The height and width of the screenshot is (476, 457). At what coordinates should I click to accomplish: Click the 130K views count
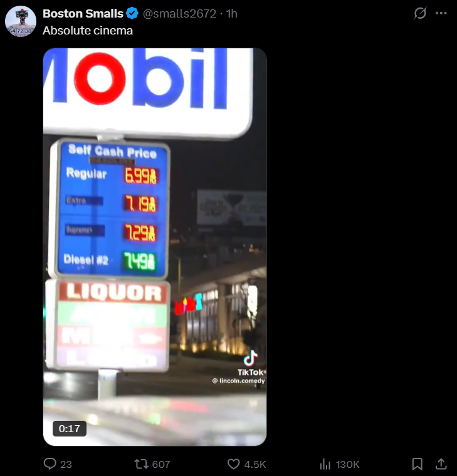point(348,464)
